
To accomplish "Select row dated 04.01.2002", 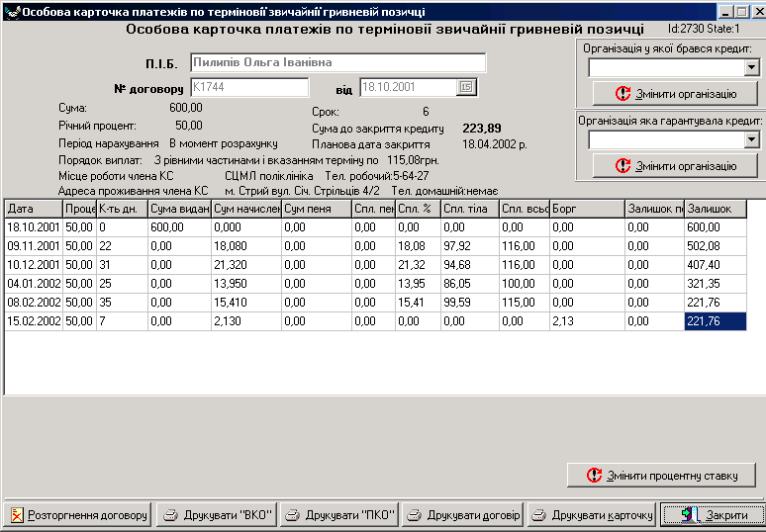I will tap(376, 284).
